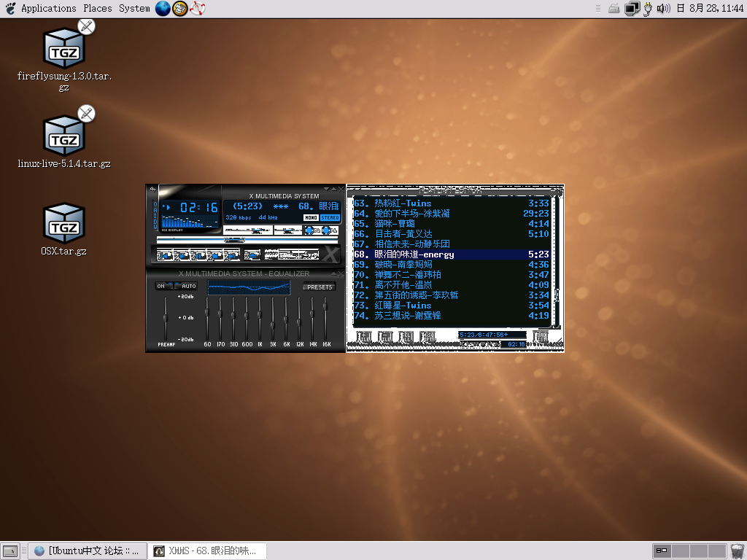Screen dimensions: 747x560
Task: Launch the web browser globe icon
Action: click(x=163, y=8)
